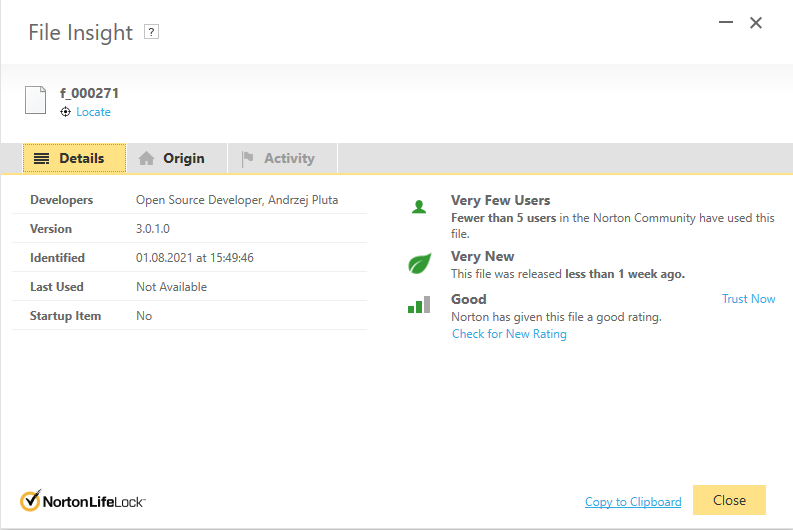Click the Very New heading
793x530 pixels.
tap(482, 256)
